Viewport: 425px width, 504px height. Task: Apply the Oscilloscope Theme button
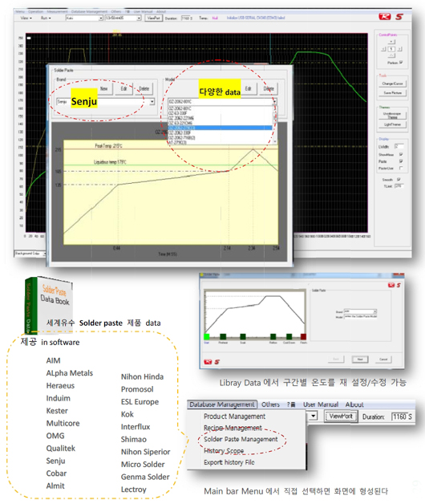[392, 116]
